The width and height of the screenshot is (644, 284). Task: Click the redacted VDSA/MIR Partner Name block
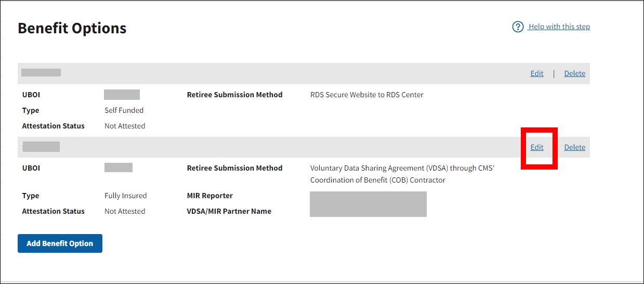pos(368,204)
